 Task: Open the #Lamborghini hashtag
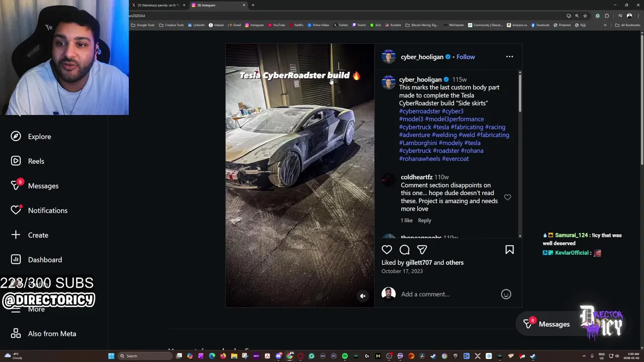[418, 143]
